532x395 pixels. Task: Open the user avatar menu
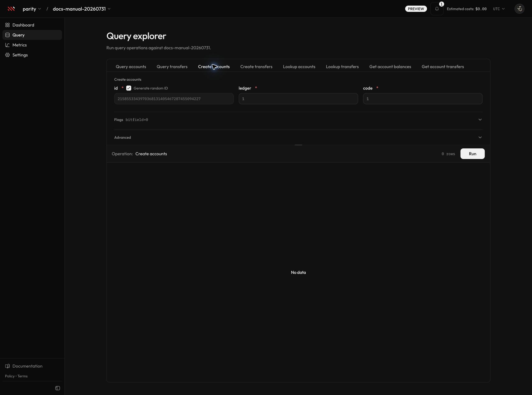[519, 9]
